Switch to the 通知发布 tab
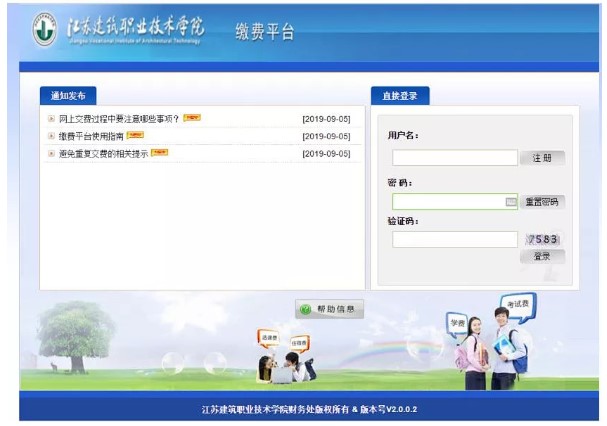This screenshot has height=426, width=607. [68, 96]
